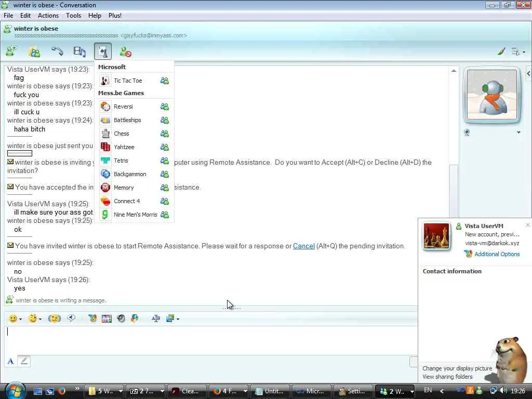This screenshot has height=399, width=532.
Task: Start a Tetris game
Action: 121,161
